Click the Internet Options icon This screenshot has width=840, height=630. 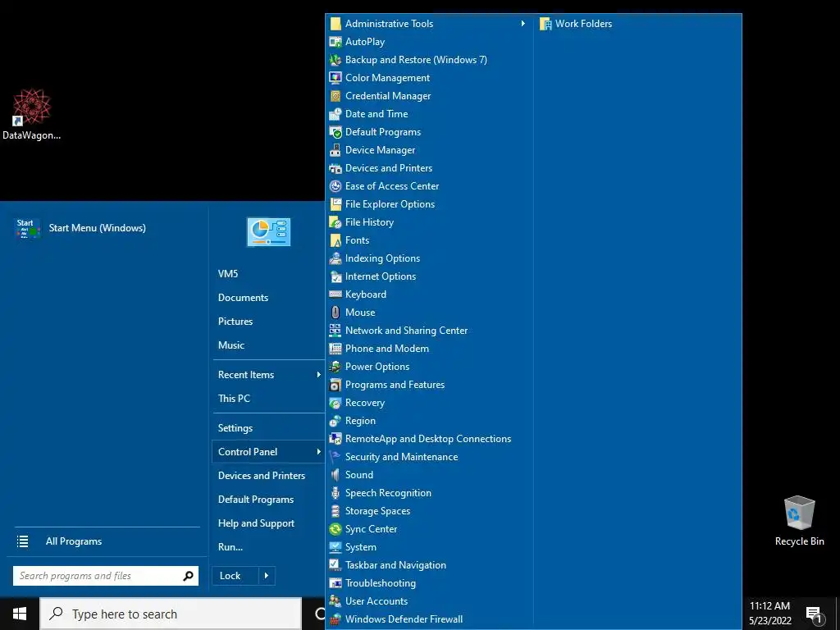[x=336, y=276]
